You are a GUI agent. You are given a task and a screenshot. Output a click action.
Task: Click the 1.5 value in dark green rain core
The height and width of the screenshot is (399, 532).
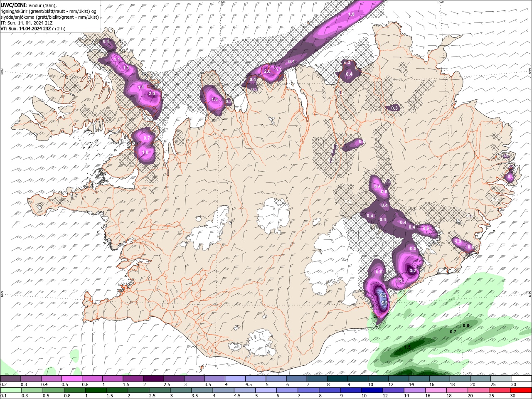[x=408, y=347]
